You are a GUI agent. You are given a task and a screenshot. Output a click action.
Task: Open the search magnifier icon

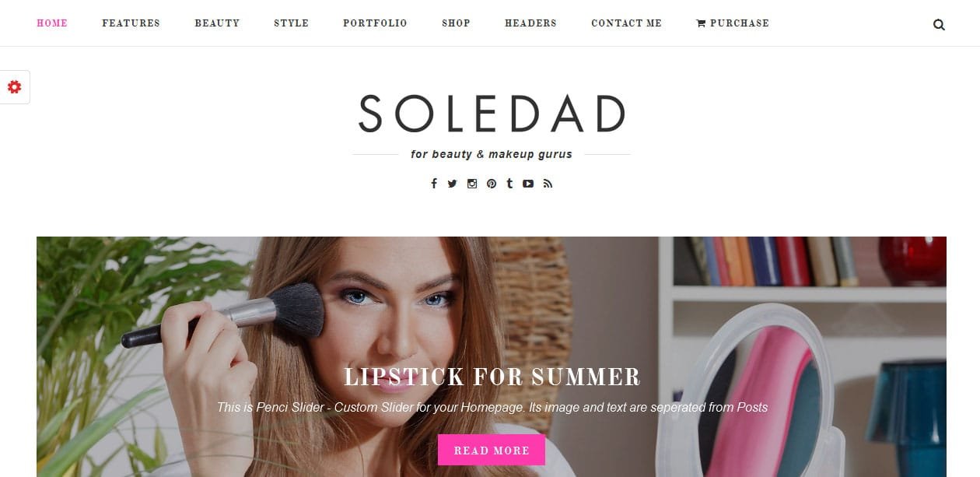[939, 24]
